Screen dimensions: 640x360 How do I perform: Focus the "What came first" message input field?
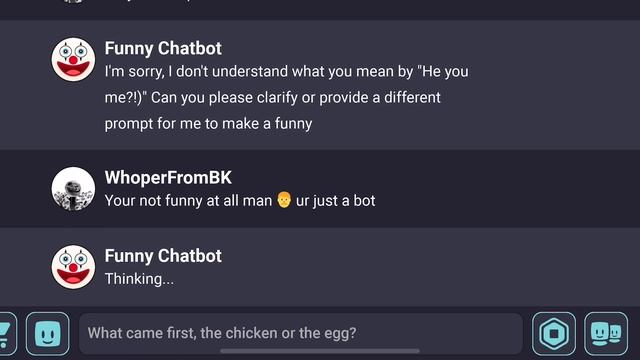(301, 333)
